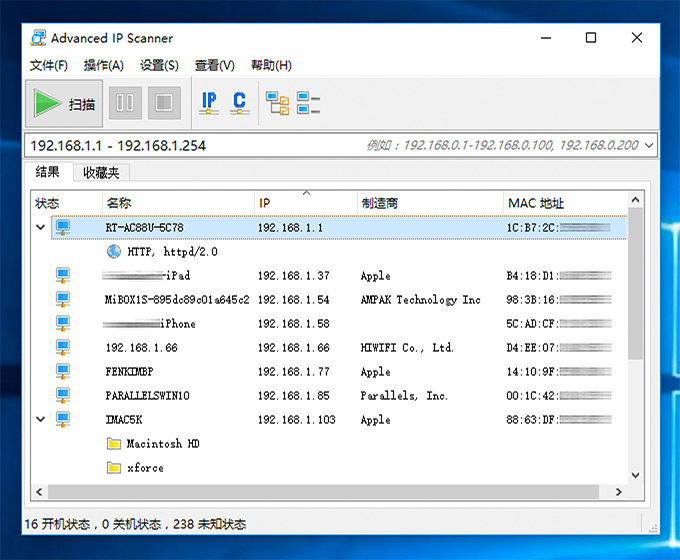Click the computer icon of the PARALLELSWIN10 row

(x=63, y=395)
